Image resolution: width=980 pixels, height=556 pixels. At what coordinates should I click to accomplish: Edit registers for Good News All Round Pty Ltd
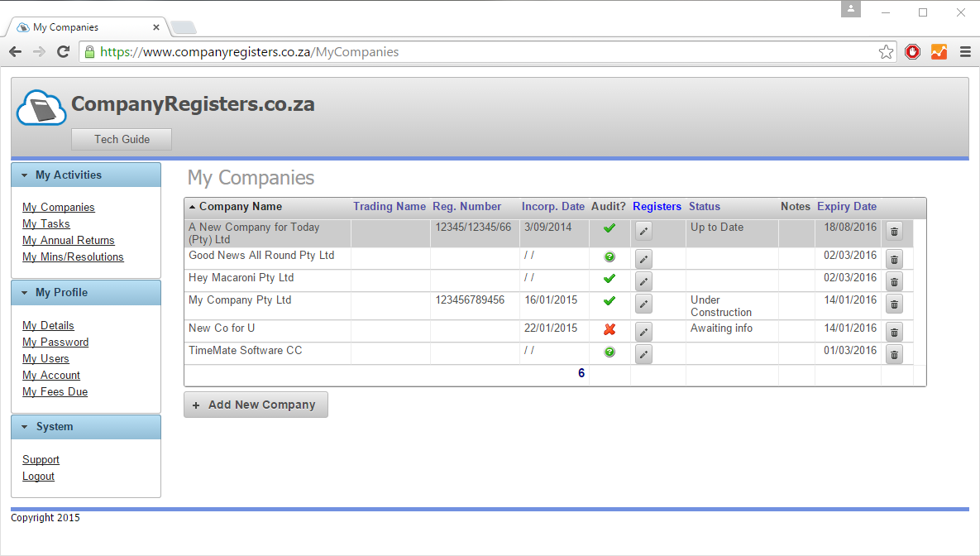[x=643, y=258]
